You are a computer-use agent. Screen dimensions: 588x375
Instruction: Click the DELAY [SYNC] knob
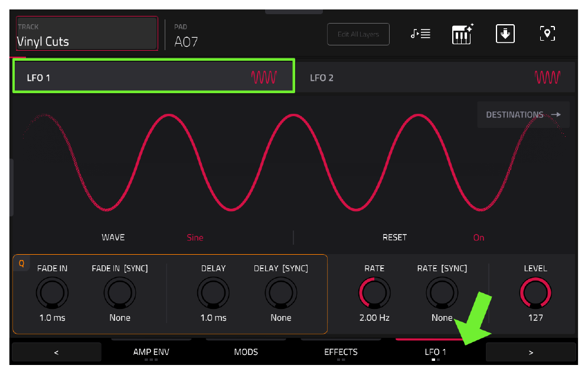pos(281,293)
